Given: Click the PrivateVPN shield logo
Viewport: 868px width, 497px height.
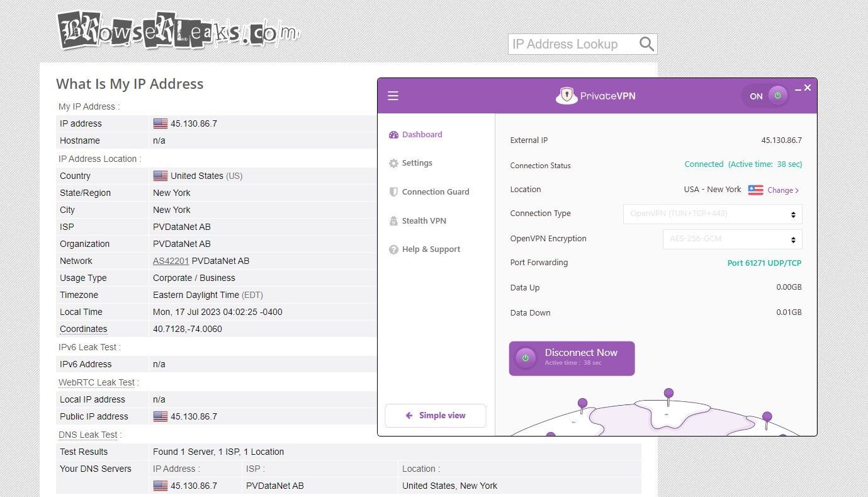Looking at the screenshot, I should [566, 96].
